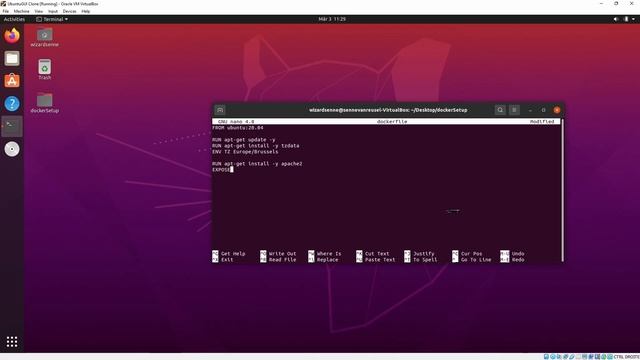Open the system menu arrow in top bar
The width and height of the screenshot is (640, 360).
pyautogui.click(x=634, y=19)
